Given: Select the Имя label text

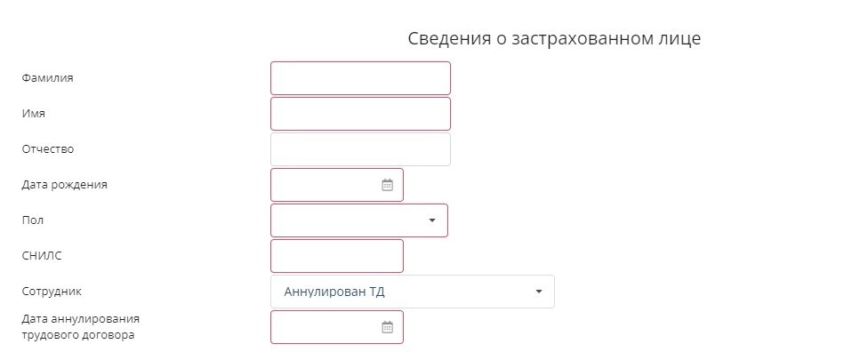Looking at the screenshot, I should [33, 114].
